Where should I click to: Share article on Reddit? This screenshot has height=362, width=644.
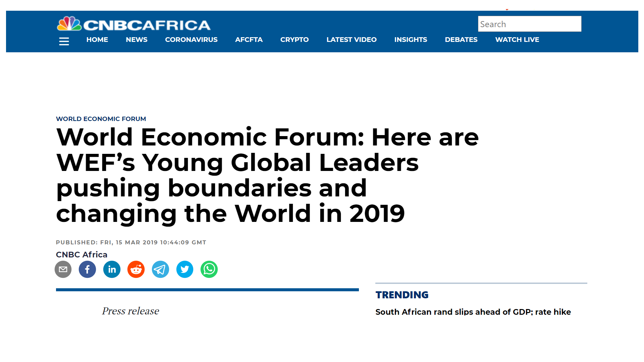[x=136, y=269]
